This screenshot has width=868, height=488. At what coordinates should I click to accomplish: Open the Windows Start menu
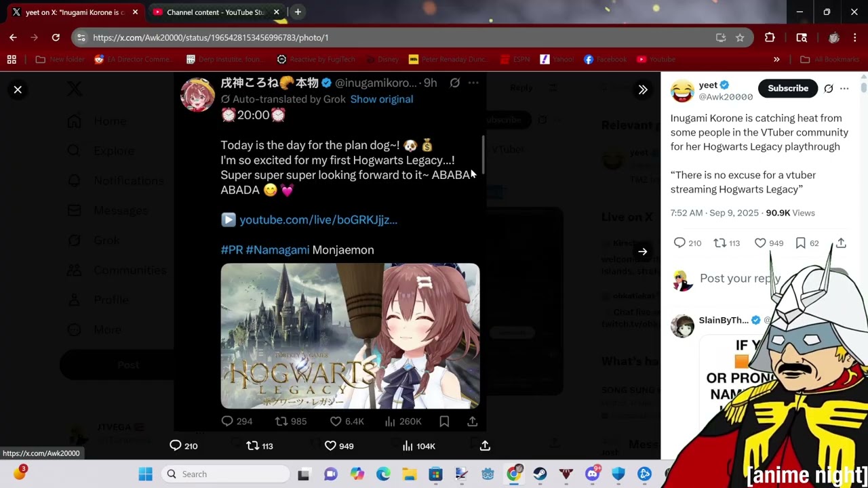pos(146,474)
